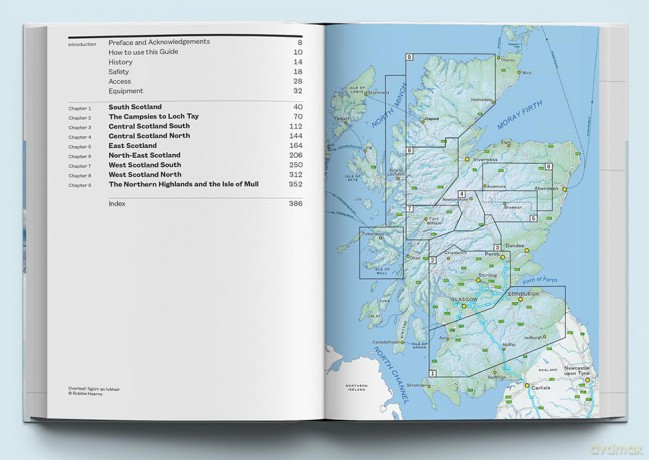The width and height of the screenshot is (649, 460).
Task: Select 'How to use this Guide' entry
Action: (x=143, y=52)
